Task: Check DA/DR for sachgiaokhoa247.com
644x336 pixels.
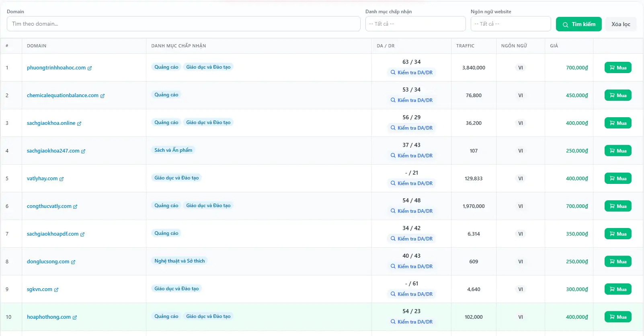Action: (x=412, y=156)
